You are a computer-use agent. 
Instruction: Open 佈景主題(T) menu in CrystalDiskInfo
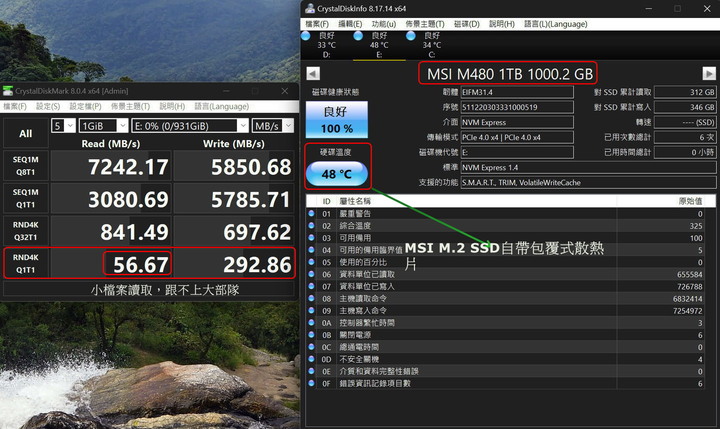click(425, 24)
